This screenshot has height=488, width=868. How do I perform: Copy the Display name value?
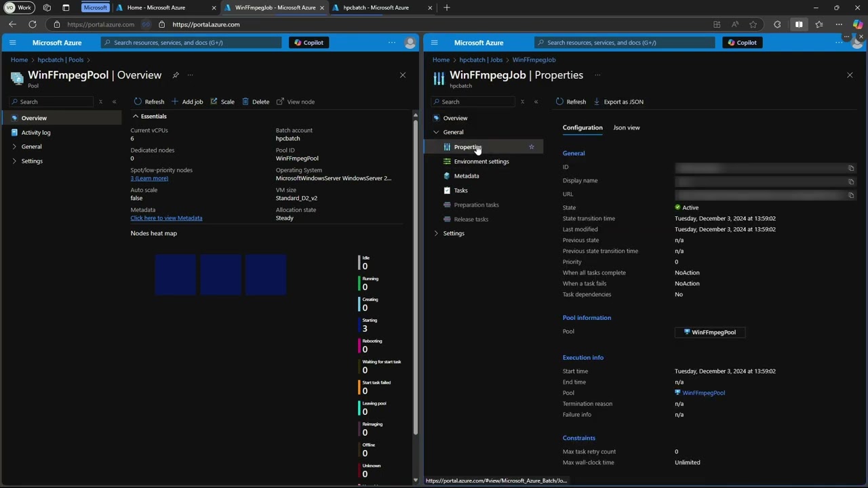851,181
